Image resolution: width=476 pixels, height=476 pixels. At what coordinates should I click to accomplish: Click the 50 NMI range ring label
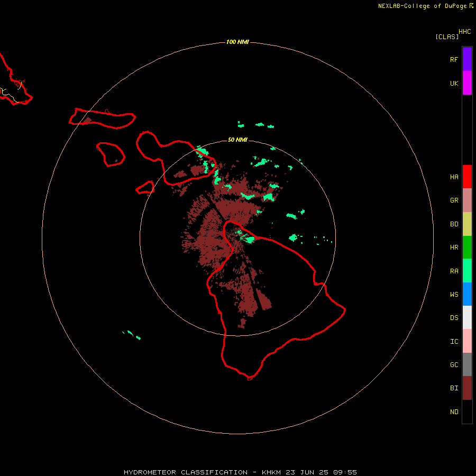point(237,140)
